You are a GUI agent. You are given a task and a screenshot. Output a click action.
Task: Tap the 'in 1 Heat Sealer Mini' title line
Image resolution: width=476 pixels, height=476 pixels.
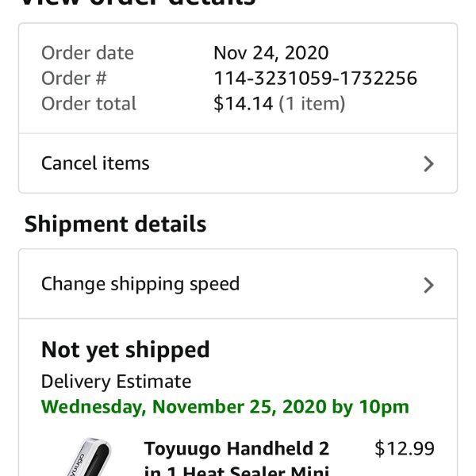pyautogui.click(x=236, y=470)
